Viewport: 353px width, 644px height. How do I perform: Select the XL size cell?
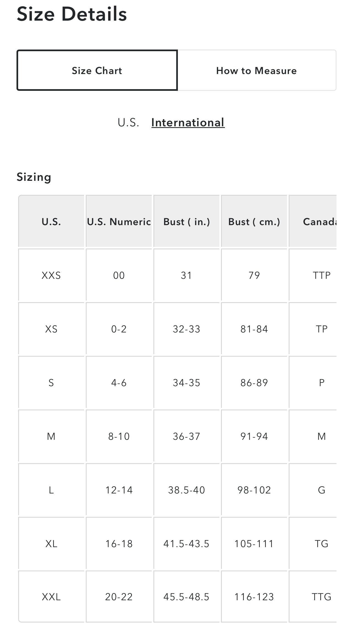tap(51, 544)
